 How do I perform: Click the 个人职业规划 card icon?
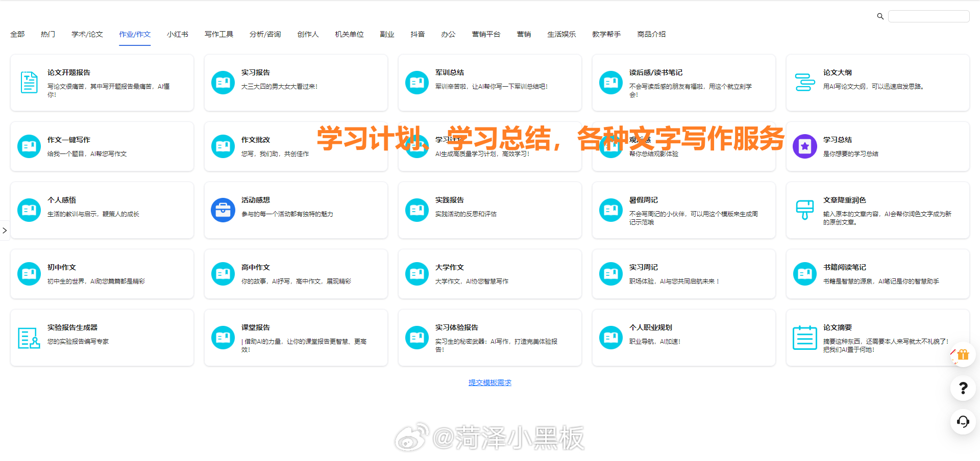point(611,338)
